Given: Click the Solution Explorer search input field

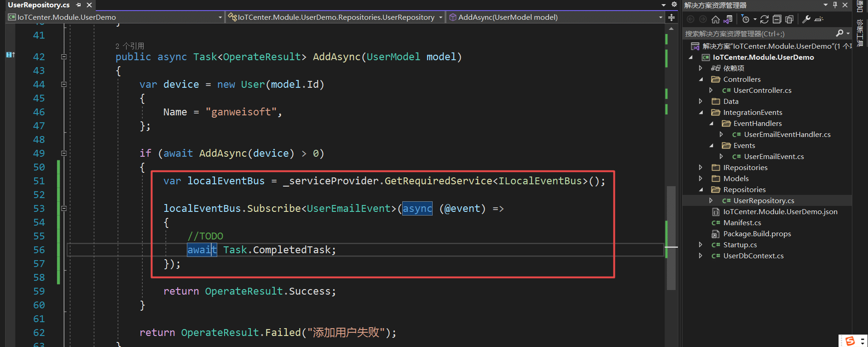Looking at the screenshot, I should 758,34.
